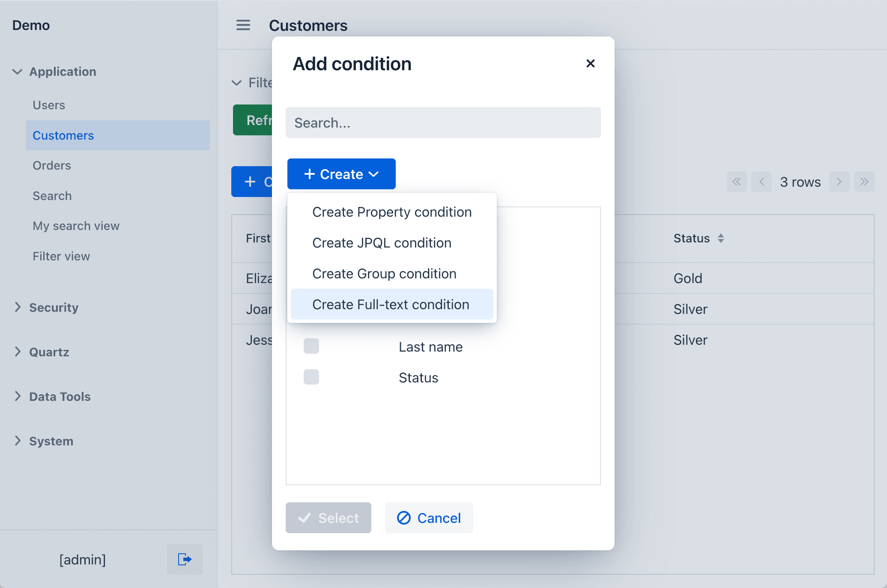
Task: Open Orders in the sidebar
Action: 52,165
